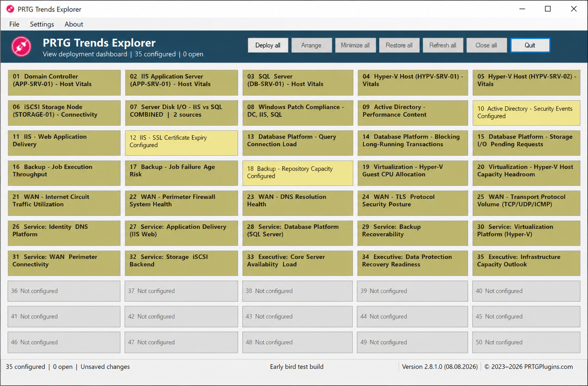Image resolution: width=588 pixels, height=386 pixels.
Task: Select tile 12 IIS SSL Certificate Expiry
Action: point(181,143)
